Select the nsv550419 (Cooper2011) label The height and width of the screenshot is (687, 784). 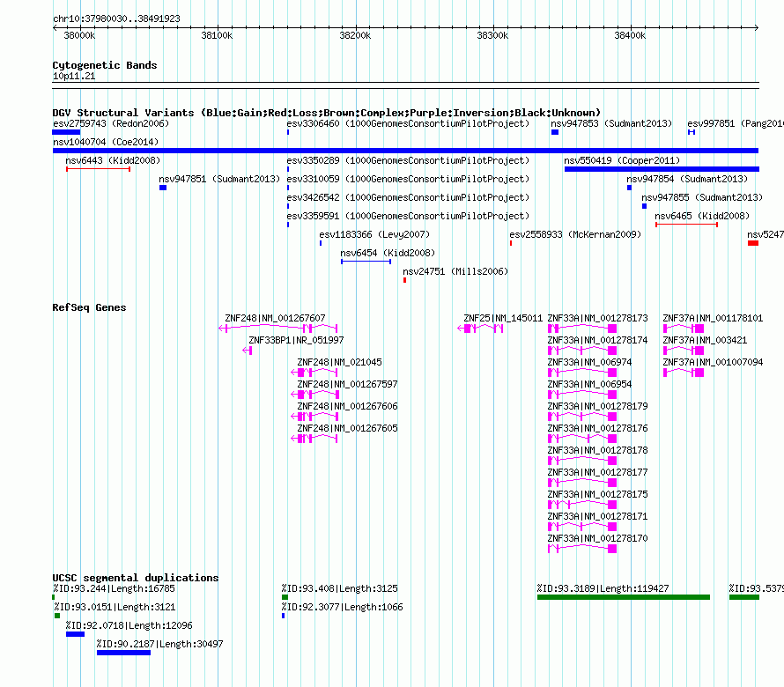pyautogui.click(x=623, y=160)
